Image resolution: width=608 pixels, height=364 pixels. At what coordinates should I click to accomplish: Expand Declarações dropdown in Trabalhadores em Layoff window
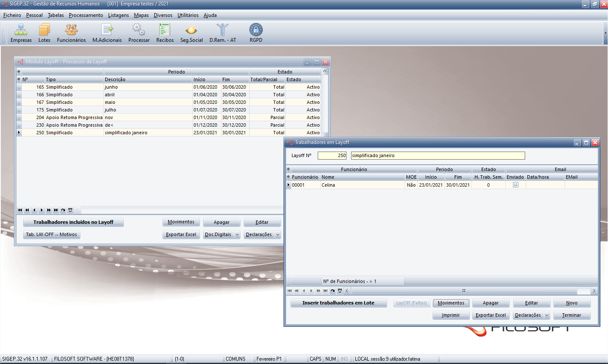point(547,315)
